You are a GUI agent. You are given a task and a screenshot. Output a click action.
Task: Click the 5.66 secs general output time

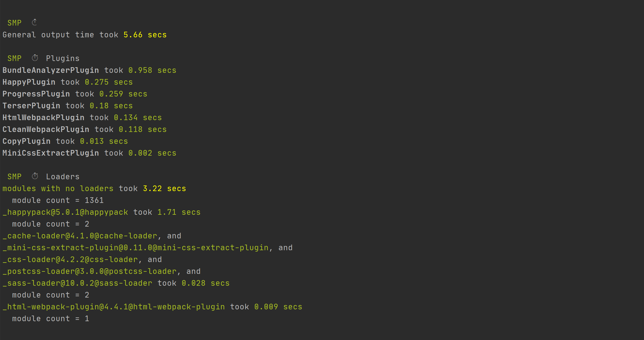[x=145, y=35]
